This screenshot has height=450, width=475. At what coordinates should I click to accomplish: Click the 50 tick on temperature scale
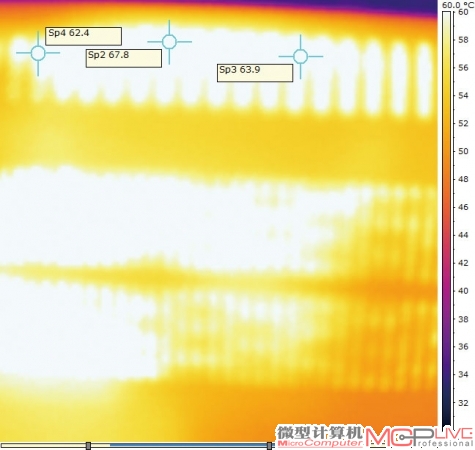[x=463, y=151]
